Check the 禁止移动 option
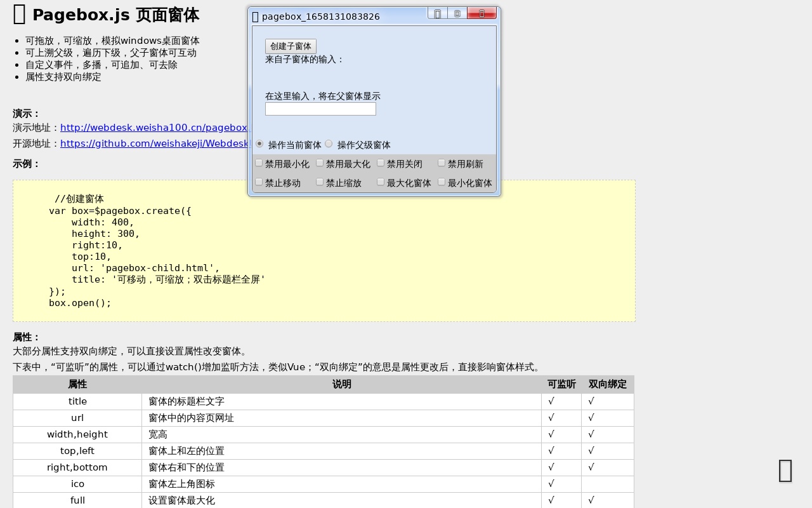812x508 pixels. point(259,182)
